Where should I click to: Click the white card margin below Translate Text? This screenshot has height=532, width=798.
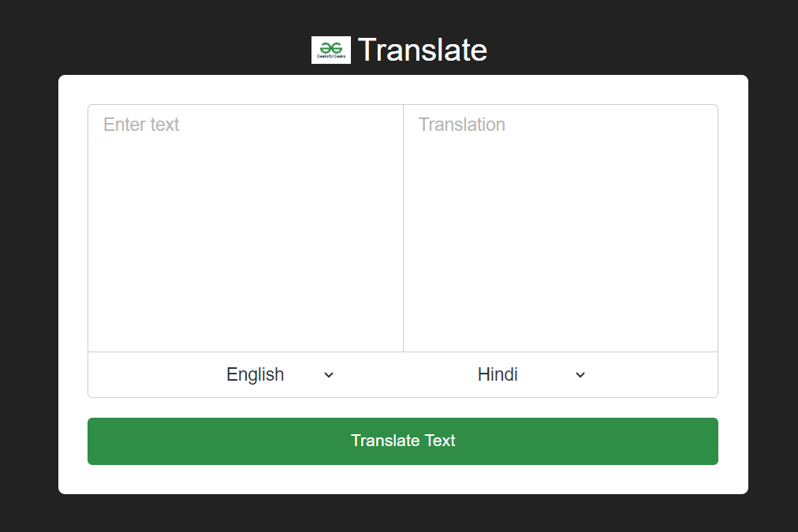(x=403, y=479)
